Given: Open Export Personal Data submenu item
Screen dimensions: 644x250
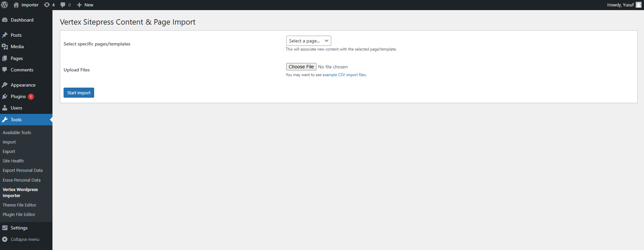Looking at the screenshot, I should click(23, 170).
